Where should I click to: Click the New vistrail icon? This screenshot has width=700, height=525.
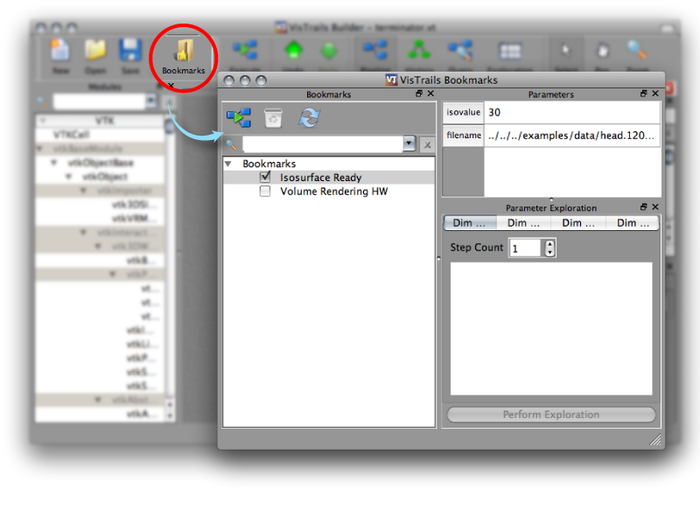pos(59,55)
